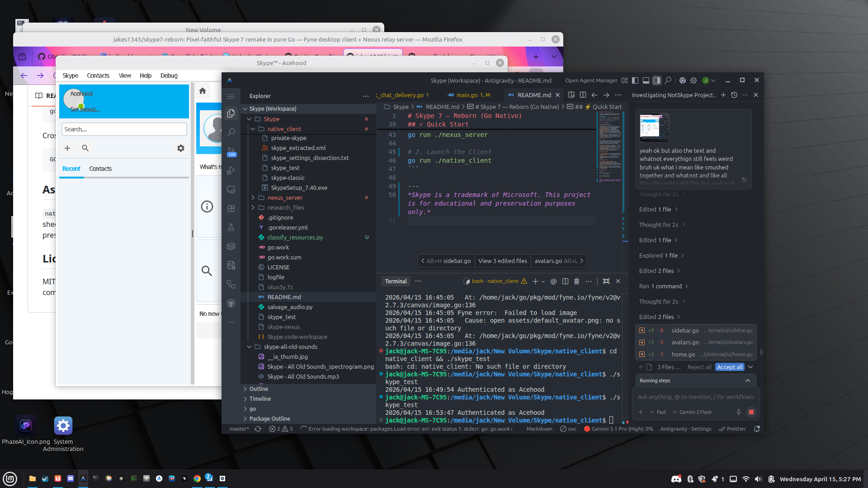Open the Contacts menu in Skype
Screen dimensions: 868x488
pos(98,75)
